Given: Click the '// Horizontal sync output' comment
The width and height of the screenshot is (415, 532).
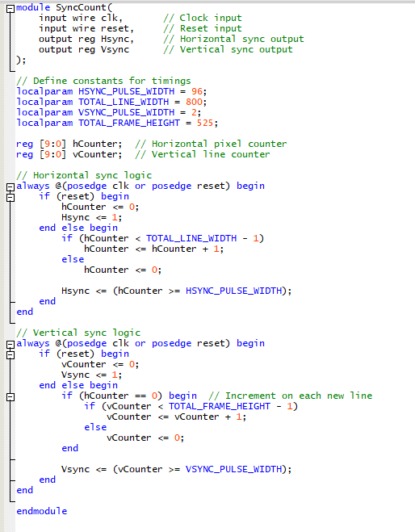Looking at the screenshot, I should coord(233,39).
